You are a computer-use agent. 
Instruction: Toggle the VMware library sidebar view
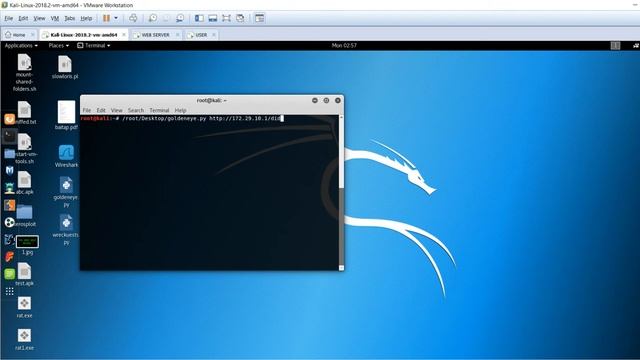199,18
